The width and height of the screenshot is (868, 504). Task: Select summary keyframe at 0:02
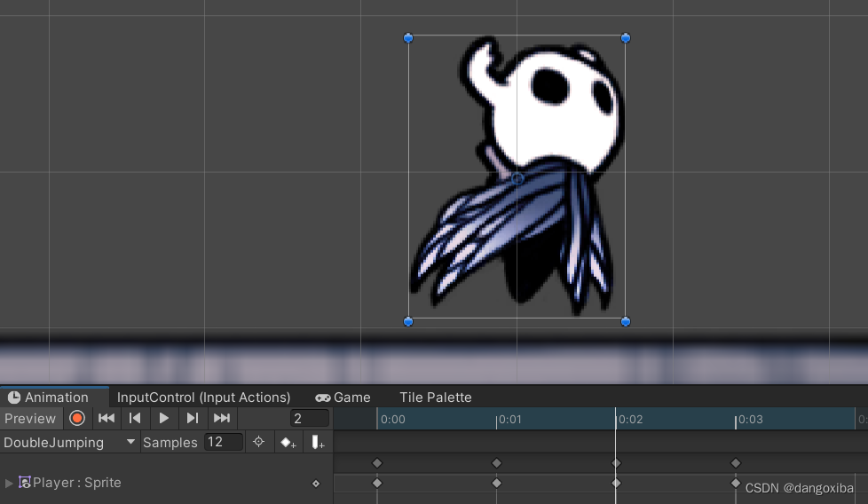[616, 463]
